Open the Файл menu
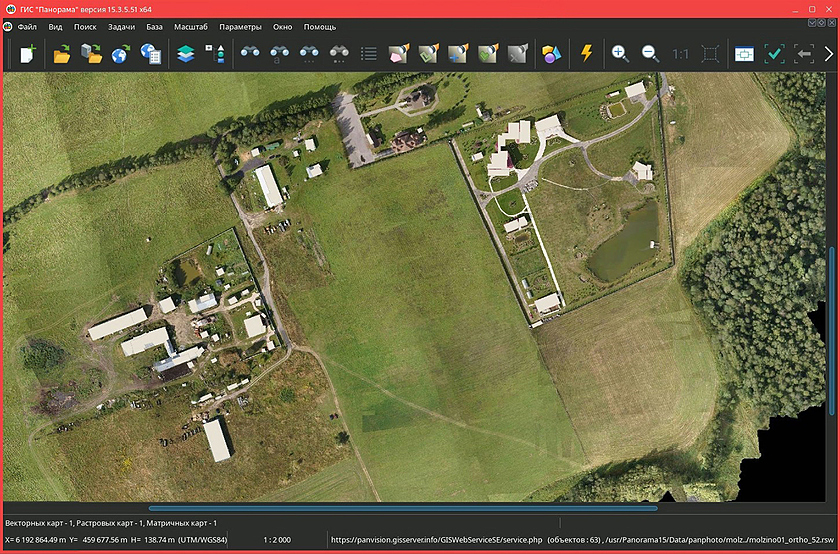This screenshot has height=554, width=840. (27, 27)
